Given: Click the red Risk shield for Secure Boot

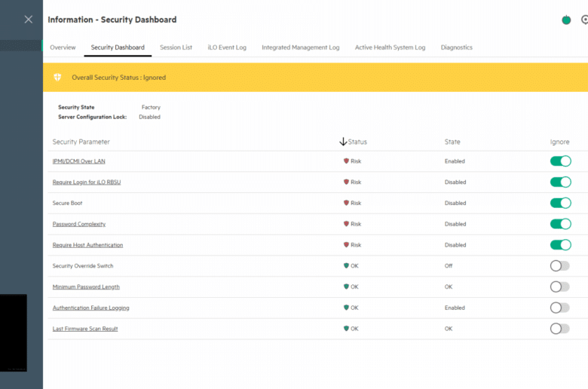Looking at the screenshot, I should 346,203.
